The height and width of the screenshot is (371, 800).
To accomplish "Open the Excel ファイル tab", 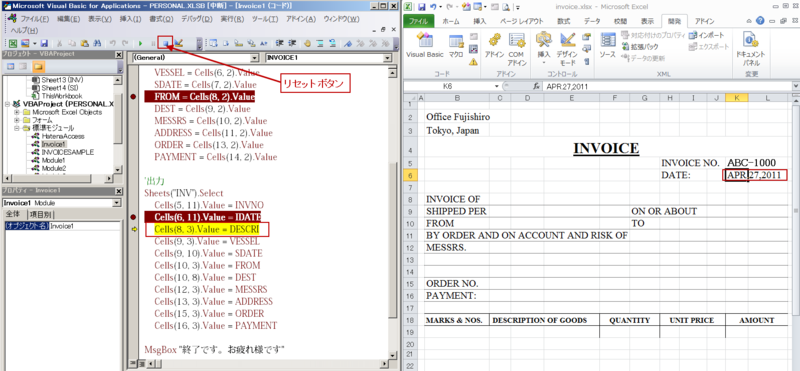I will (x=418, y=21).
